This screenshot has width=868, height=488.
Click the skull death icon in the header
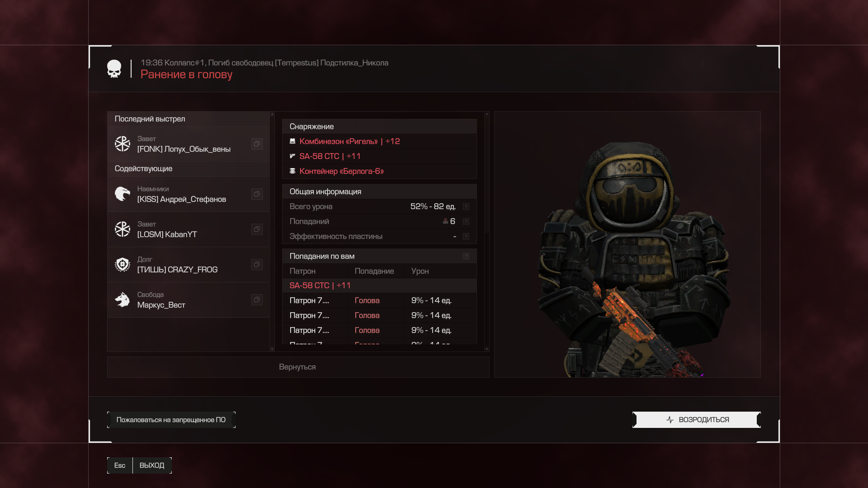[x=114, y=69]
